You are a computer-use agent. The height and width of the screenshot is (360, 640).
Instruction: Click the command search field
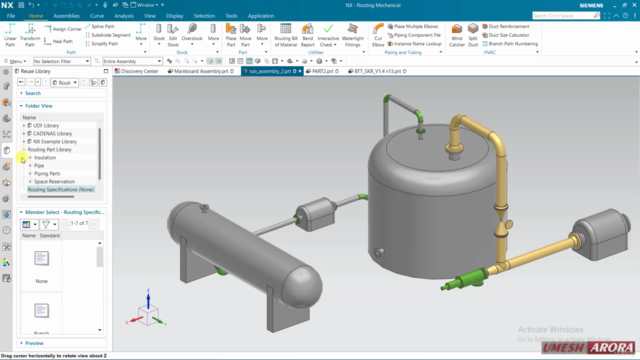pos(566,16)
